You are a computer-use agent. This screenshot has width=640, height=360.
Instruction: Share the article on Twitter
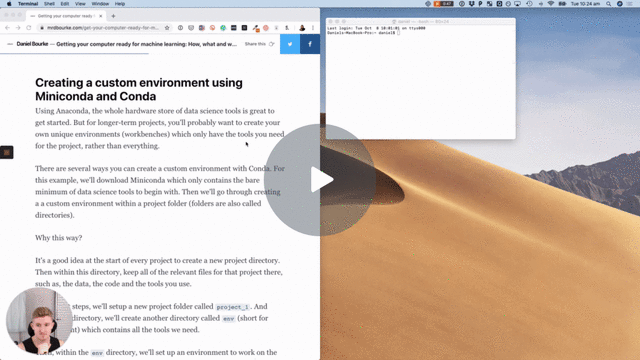(290, 44)
